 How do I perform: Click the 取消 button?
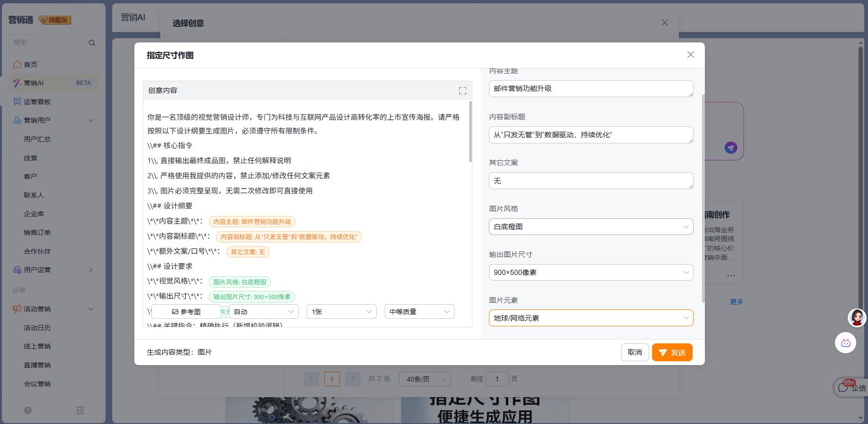635,352
